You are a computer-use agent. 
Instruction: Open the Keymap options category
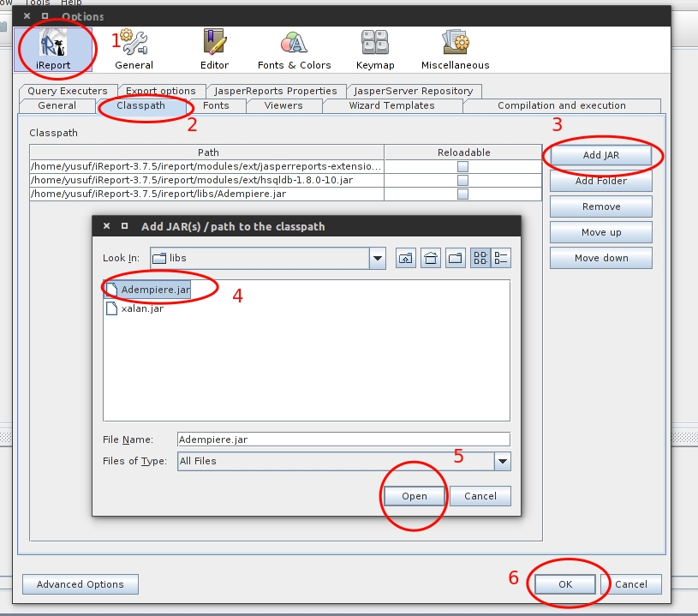375,50
